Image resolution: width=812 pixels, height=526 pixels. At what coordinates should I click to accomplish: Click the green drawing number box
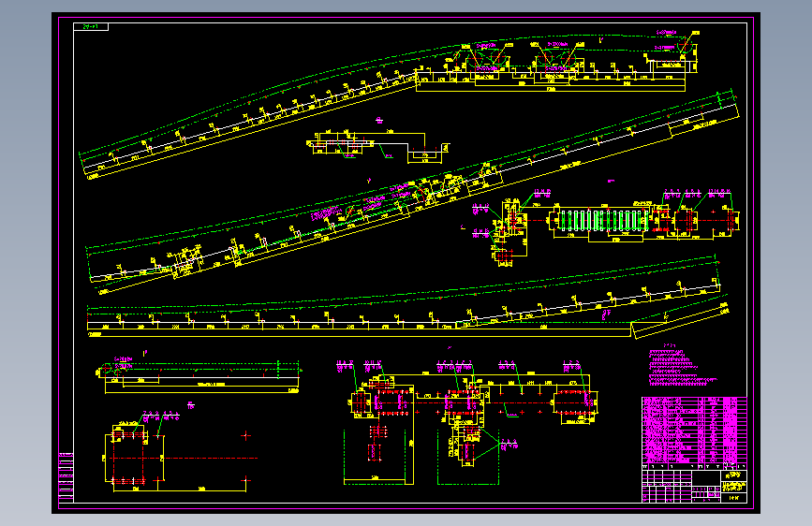pyautogui.click(x=91, y=27)
